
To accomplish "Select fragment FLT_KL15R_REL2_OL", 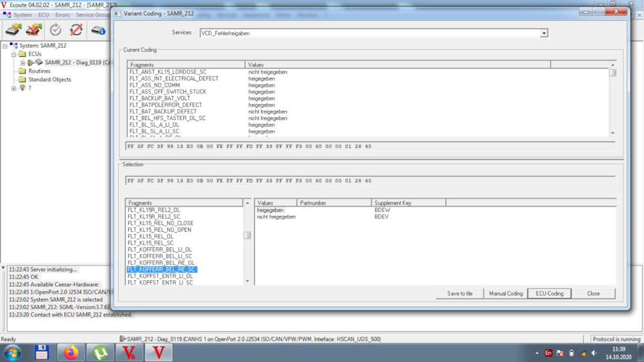I will (x=154, y=210).
